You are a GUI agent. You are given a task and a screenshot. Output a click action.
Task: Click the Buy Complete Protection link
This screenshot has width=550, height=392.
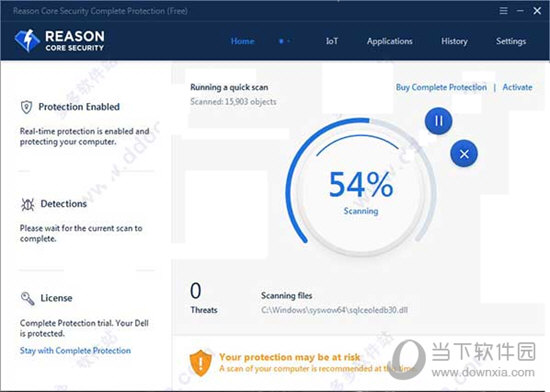(x=441, y=87)
